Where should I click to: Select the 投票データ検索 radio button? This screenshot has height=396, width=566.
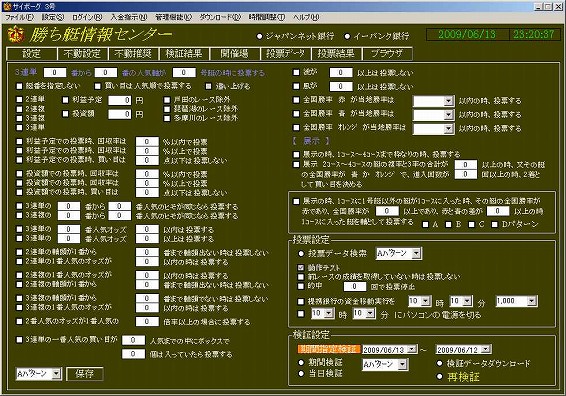click(301, 254)
